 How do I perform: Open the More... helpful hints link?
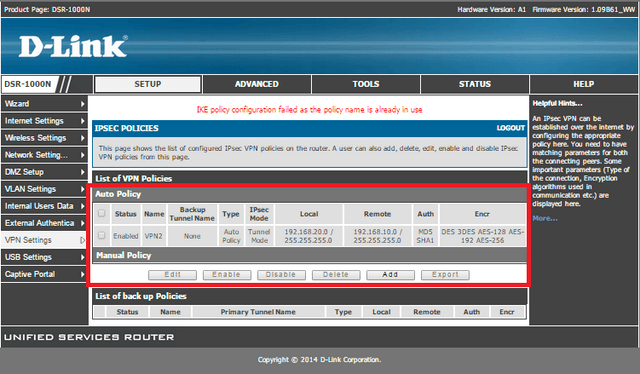[x=544, y=218]
